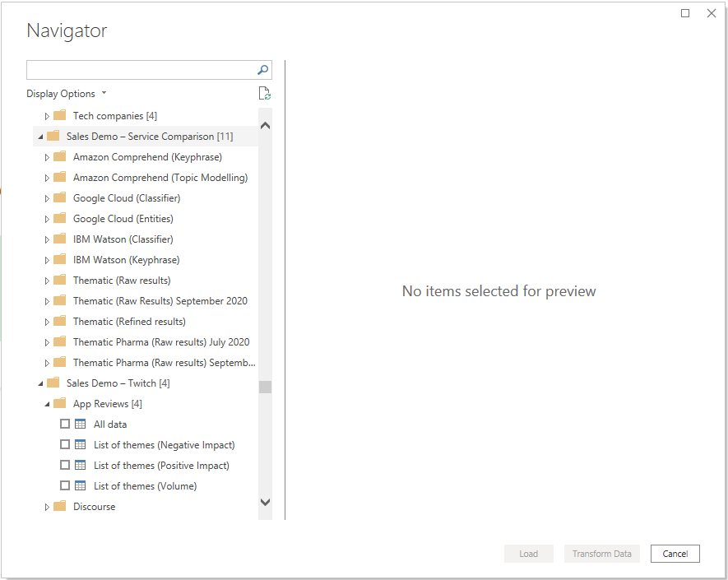
Task: Select 'Thematic (Raw results)' row text
Action: pyautogui.click(x=122, y=280)
